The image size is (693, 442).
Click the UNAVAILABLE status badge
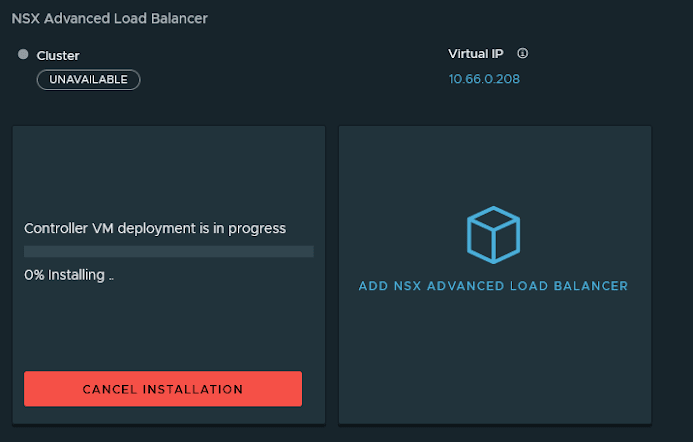coord(88,80)
